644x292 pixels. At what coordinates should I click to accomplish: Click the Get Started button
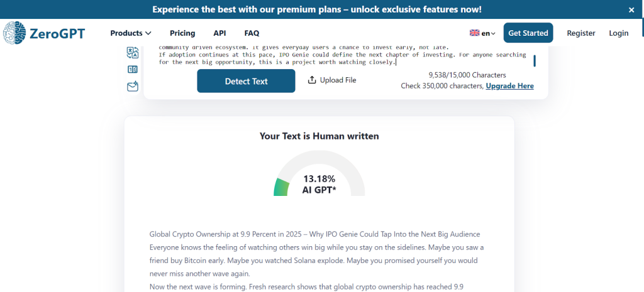tap(528, 33)
